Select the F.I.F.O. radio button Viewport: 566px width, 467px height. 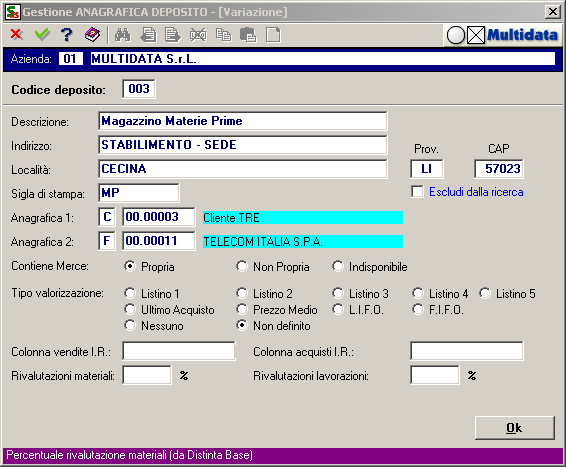pyautogui.click(x=418, y=309)
